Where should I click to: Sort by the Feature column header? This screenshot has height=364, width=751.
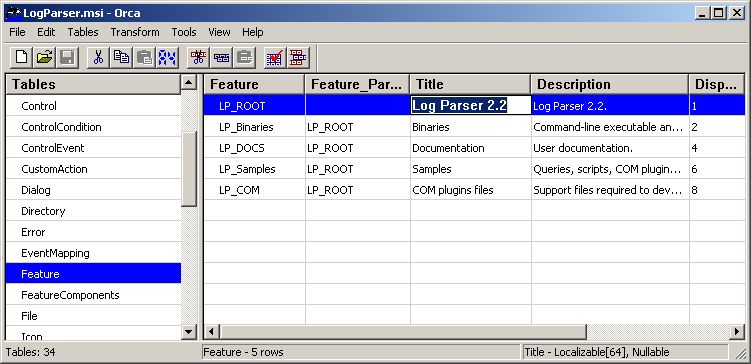click(x=254, y=84)
